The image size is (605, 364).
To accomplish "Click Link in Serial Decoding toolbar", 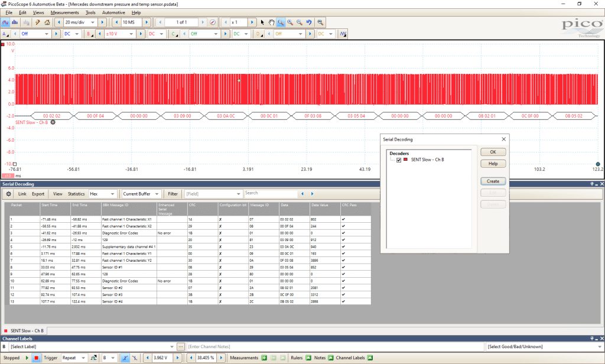I will [22, 194].
